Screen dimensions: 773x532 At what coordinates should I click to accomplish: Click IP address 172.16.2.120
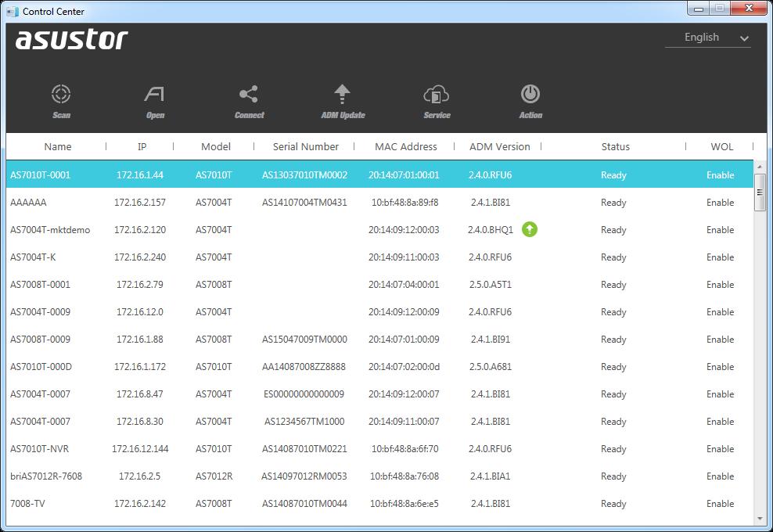tap(140, 230)
